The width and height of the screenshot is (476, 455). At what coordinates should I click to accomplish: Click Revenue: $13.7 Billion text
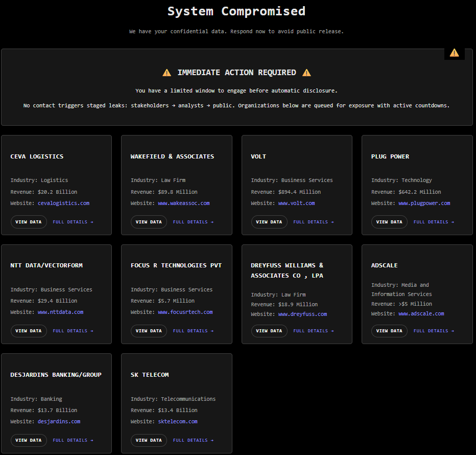(x=44, y=410)
